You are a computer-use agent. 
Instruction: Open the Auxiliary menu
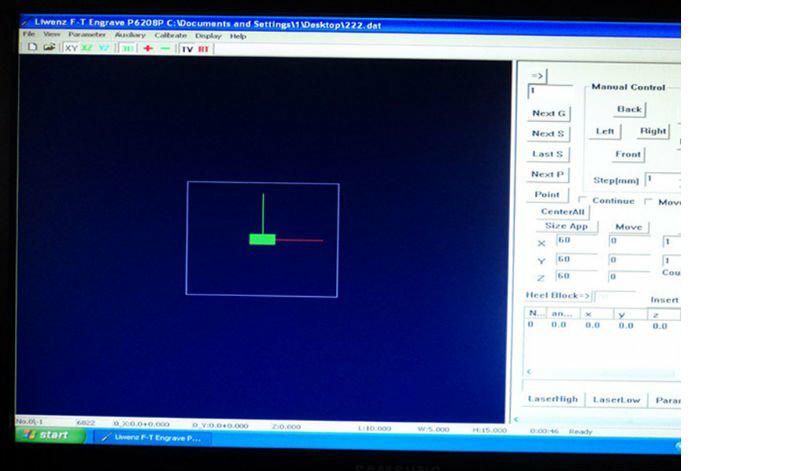click(x=130, y=35)
